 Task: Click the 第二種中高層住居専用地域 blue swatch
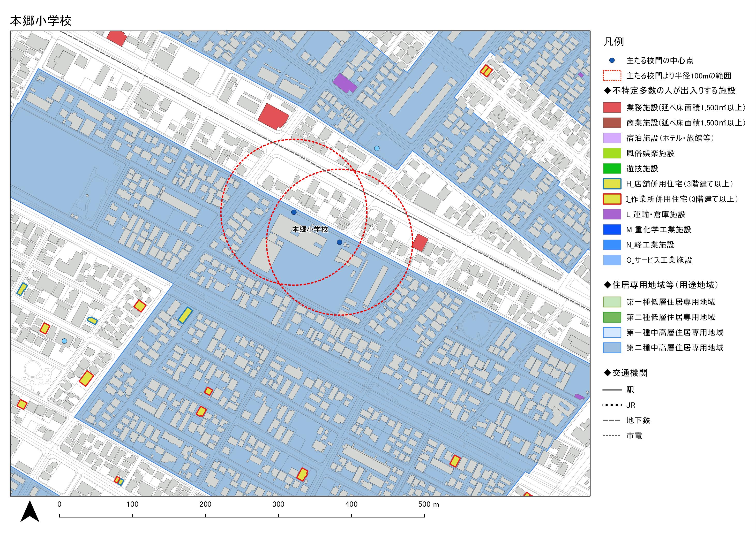pos(612,348)
